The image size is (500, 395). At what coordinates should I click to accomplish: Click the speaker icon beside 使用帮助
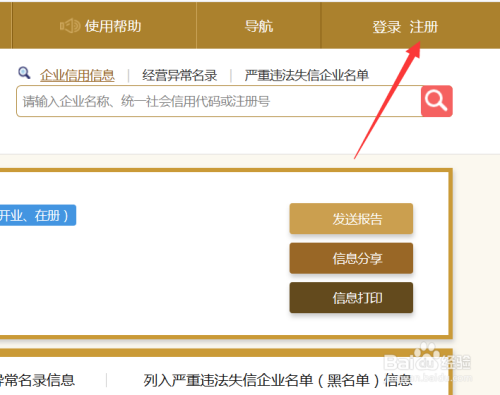[70, 26]
